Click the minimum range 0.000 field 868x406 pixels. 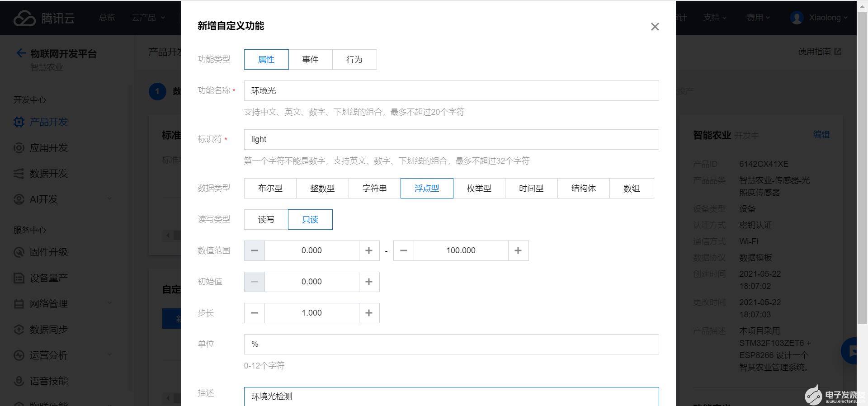[312, 250]
